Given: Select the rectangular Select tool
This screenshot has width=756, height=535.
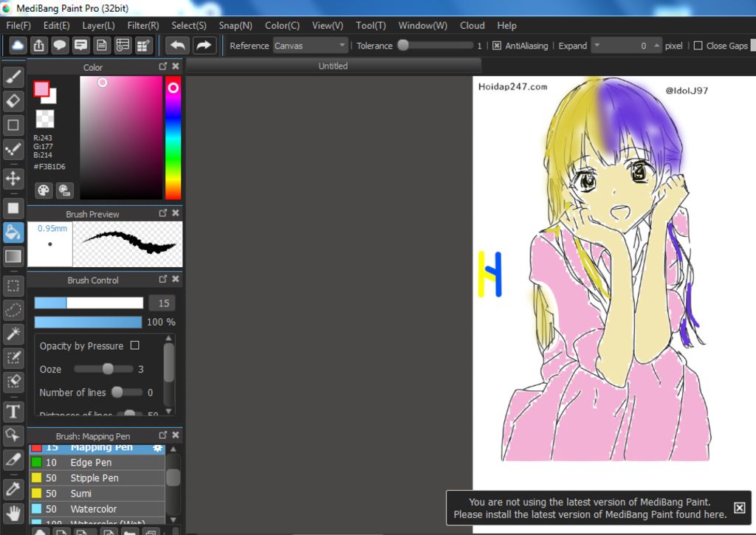Looking at the screenshot, I should [x=13, y=286].
